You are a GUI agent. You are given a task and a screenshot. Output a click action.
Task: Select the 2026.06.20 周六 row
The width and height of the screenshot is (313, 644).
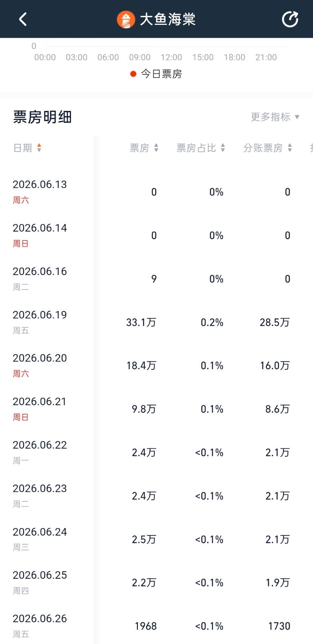pos(156,366)
